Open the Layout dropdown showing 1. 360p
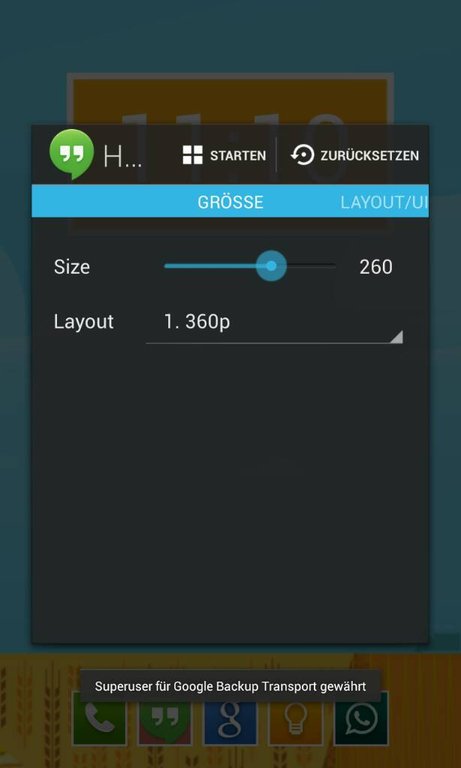Screen dimensions: 461x768 coord(274,323)
